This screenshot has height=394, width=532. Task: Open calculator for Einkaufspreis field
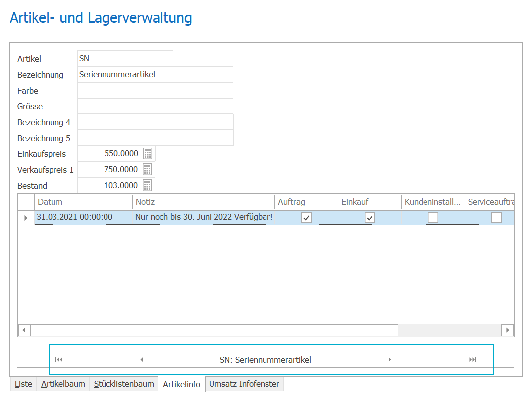coord(147,153)
